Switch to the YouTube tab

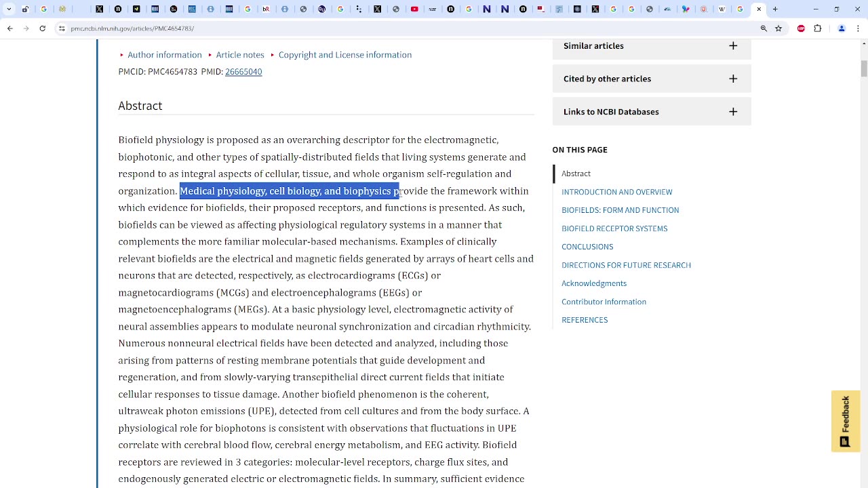click(414, 9)
